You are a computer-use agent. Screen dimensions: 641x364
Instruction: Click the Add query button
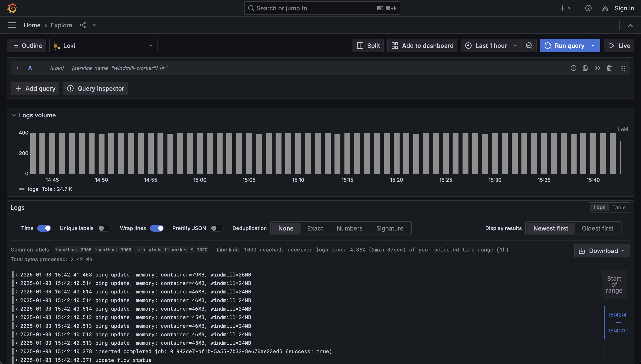pos(35,88)
